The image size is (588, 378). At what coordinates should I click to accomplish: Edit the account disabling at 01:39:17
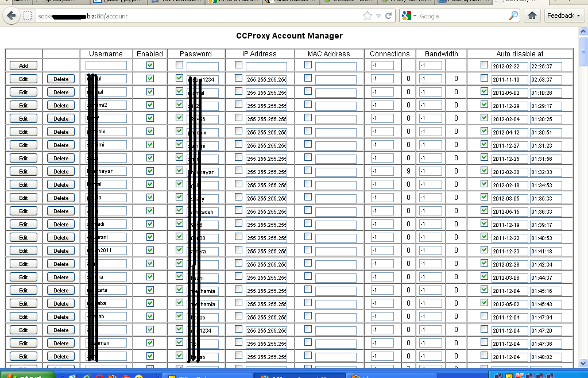(23, 224)
